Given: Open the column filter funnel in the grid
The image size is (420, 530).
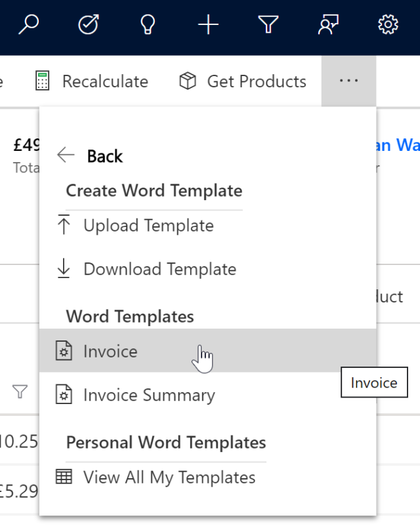Looking at the screenshot, I should pyautogui.click(x=20, y=390).
